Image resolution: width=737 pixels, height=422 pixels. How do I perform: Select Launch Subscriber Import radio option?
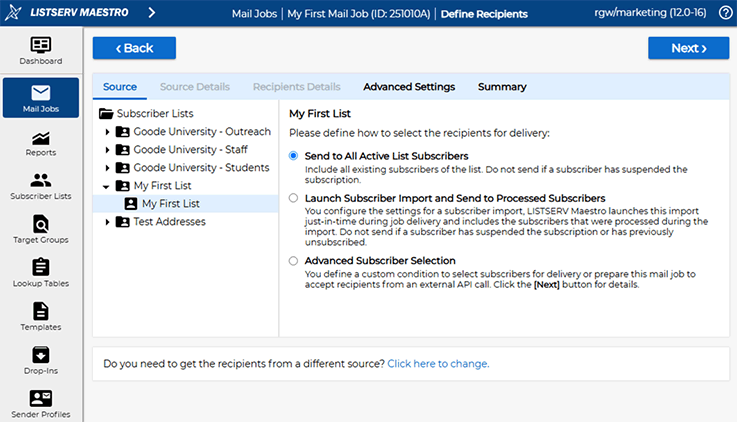pos(293,198)
